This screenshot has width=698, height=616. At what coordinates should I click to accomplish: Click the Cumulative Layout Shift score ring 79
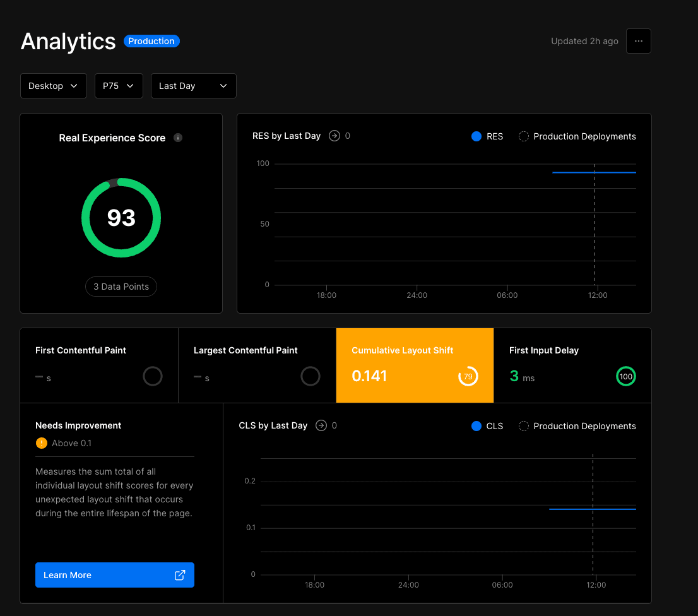(x=468, y=377)
